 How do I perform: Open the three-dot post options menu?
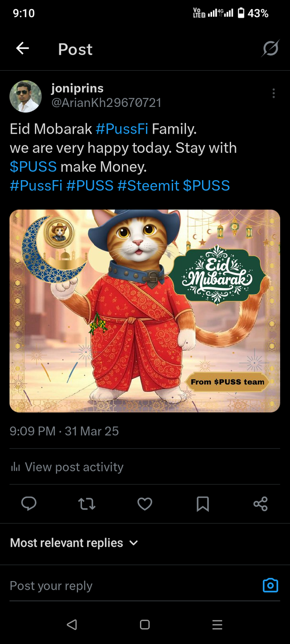pos(273,93)
